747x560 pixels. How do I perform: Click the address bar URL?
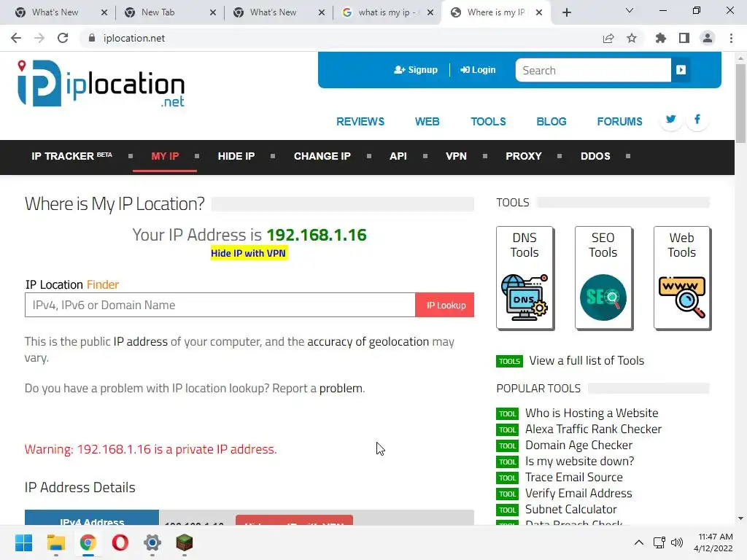(134, 38)
